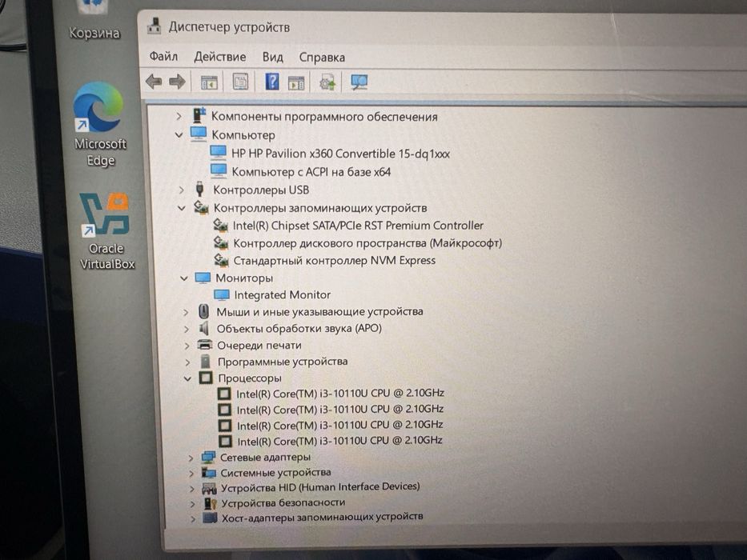Open the Oracle VirtualBox desktop shortcut
Screen dimensions: 747x560
[107, 231]
